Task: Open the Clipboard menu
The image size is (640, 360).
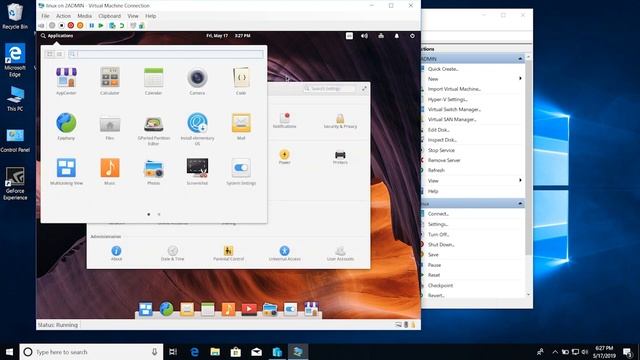Action: [109, 16]
